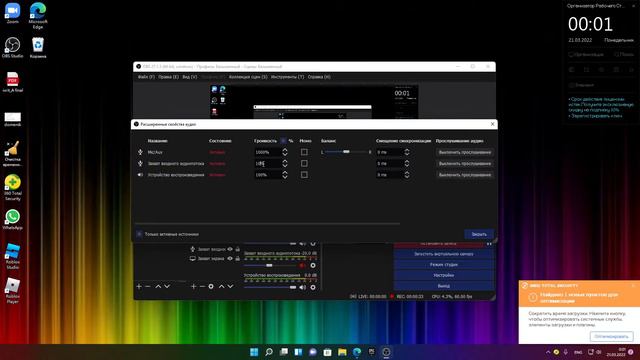
Task: Open monitoring dropdown for Mic/Aux
Action: point(464,152)
